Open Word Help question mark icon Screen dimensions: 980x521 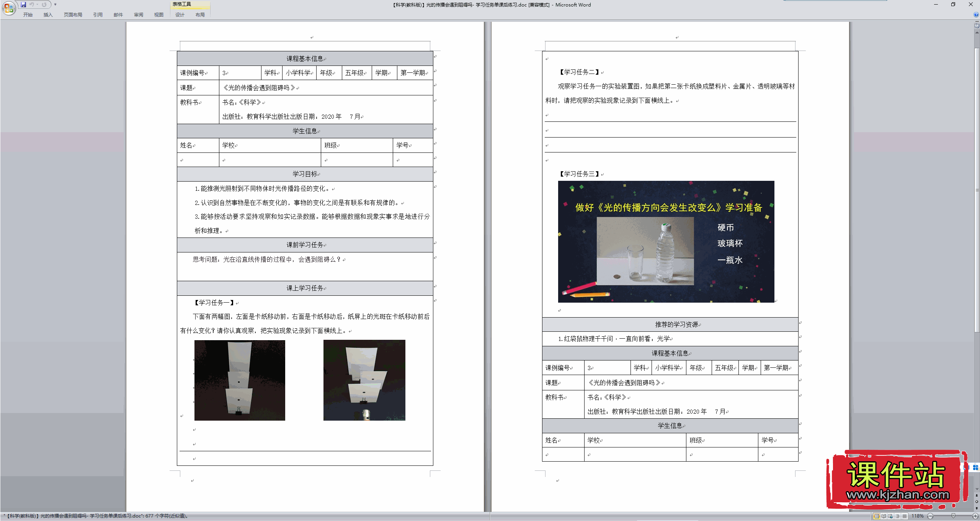coord(976,15)
